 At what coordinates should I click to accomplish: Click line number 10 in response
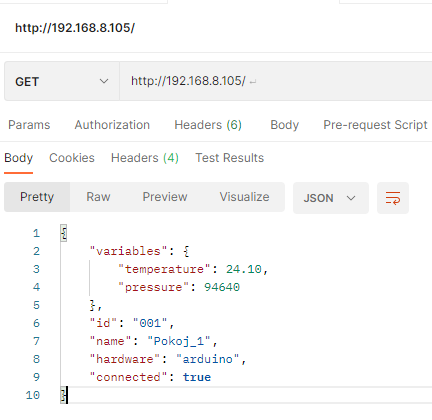click(33, 395)
